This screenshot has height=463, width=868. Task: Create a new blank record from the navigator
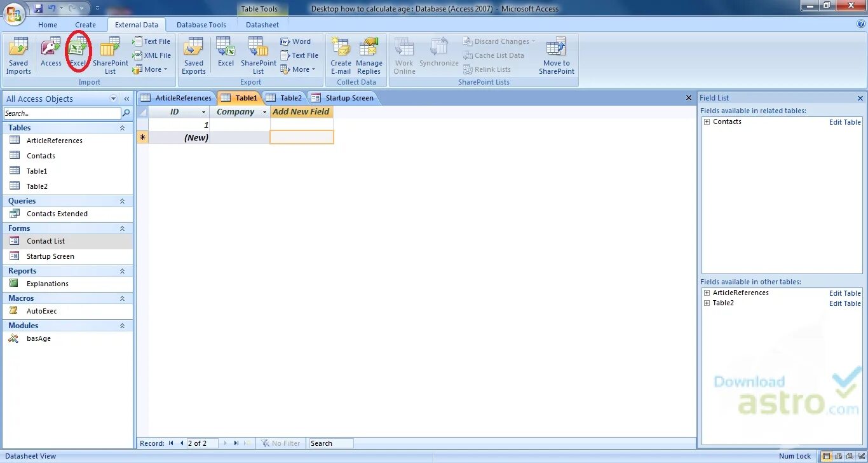coord(247,443)
